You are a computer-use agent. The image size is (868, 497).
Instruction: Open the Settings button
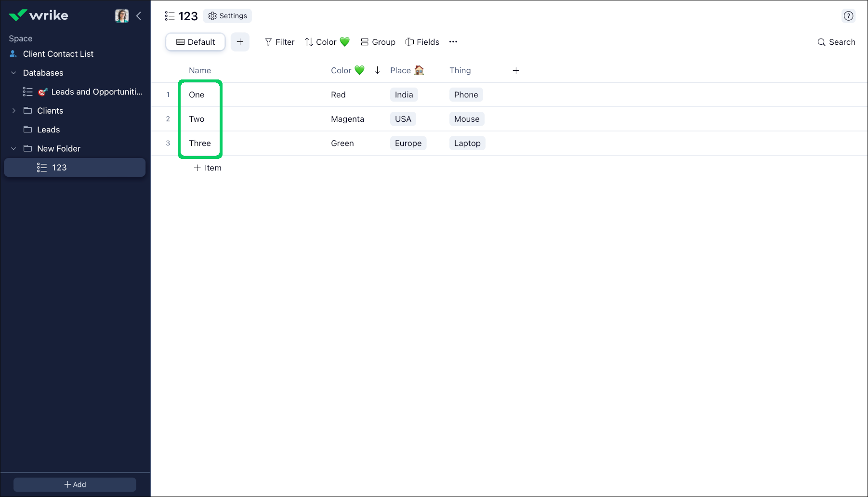coord(227,16)
